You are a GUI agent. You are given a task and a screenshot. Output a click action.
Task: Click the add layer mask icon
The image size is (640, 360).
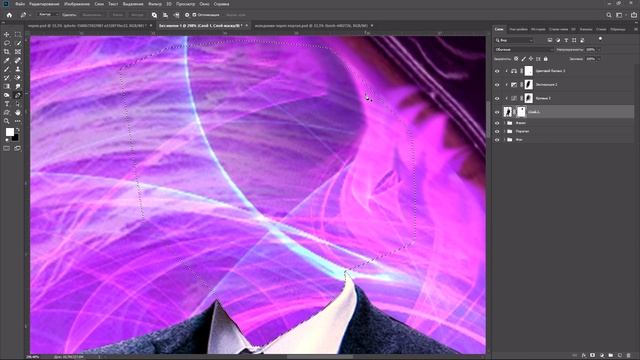click(x=593, y=356)
